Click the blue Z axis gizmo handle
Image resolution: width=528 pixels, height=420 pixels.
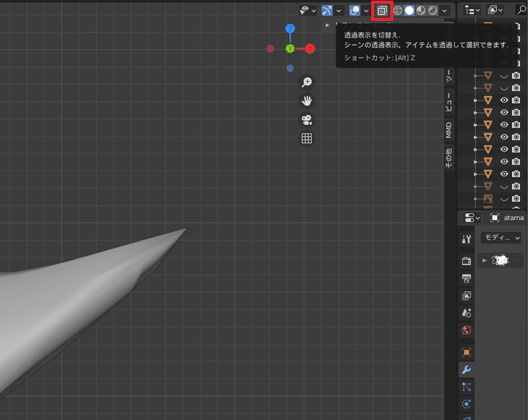tap(290, 28)
